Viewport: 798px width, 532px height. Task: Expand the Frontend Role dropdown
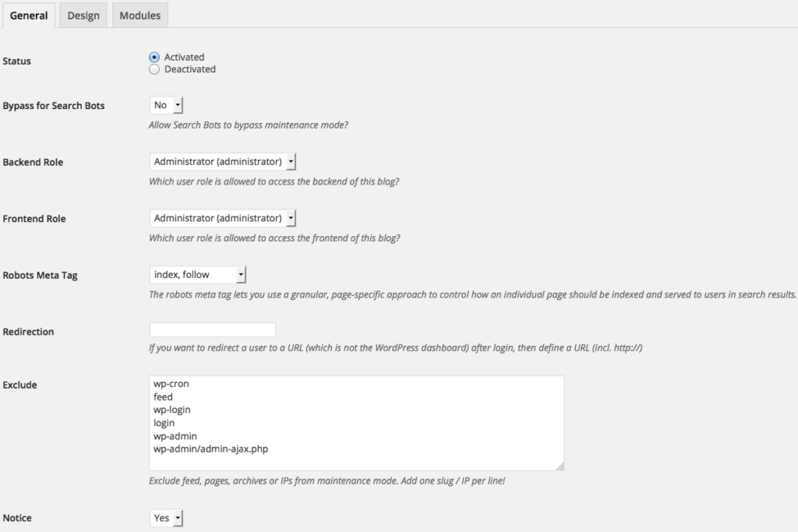click(x=223, y=218)
